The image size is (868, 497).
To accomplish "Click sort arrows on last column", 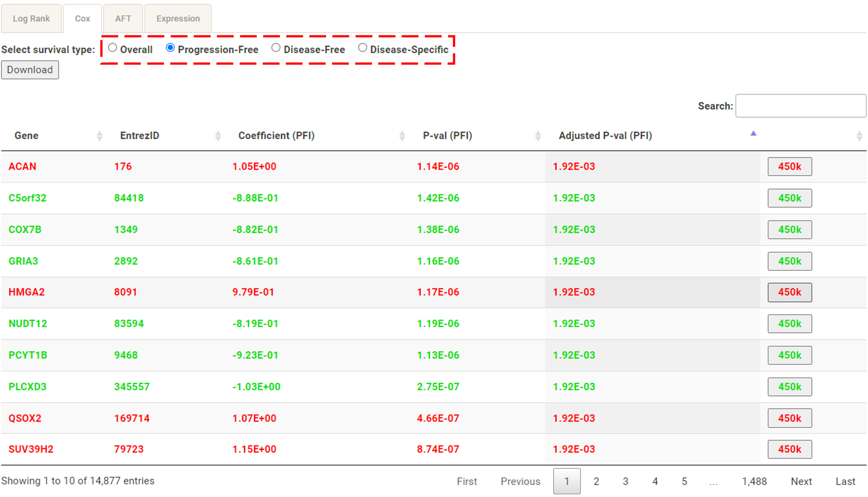I will pyautogui.click(x=859, y=136).
